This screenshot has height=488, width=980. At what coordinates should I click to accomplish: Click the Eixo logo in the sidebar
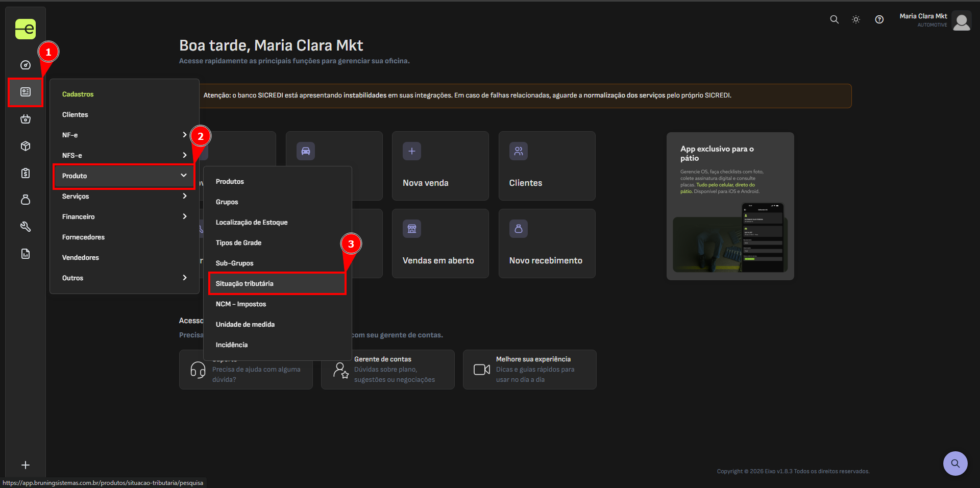click(x=26, y=29)
